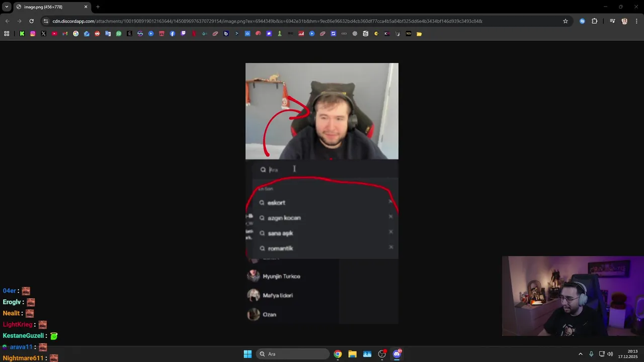Open network settings tray icon
The width and height of the screenshot is (644, 362).
(x=602, y=354)
